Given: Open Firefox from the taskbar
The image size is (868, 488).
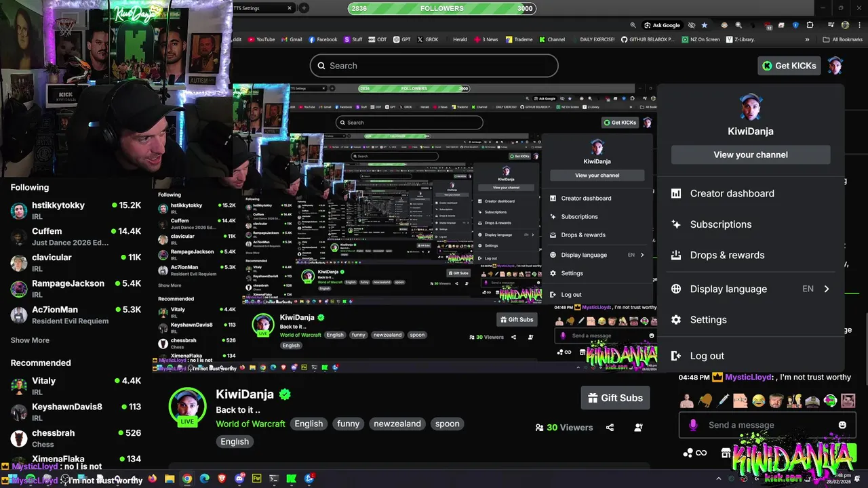Looking at the screenshot, I should point(152,479).
